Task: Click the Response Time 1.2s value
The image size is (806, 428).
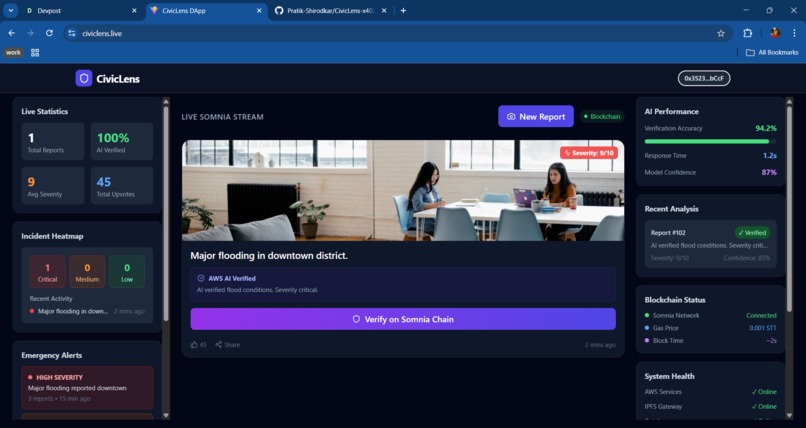Action: [770, 155]
